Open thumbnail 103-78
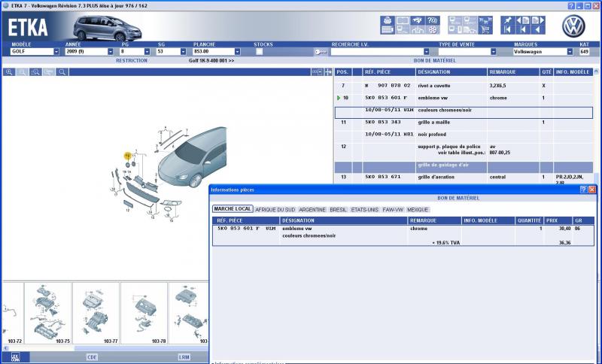 pos(144,314)
